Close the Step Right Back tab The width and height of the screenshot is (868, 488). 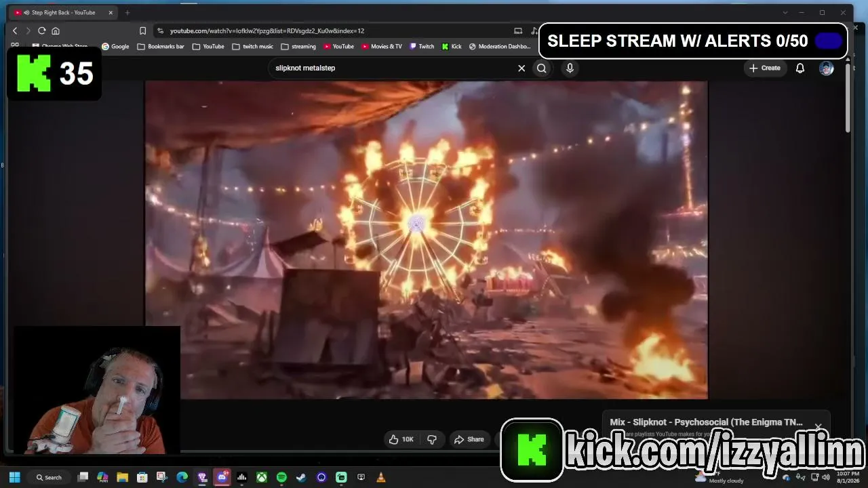(111, 12)
